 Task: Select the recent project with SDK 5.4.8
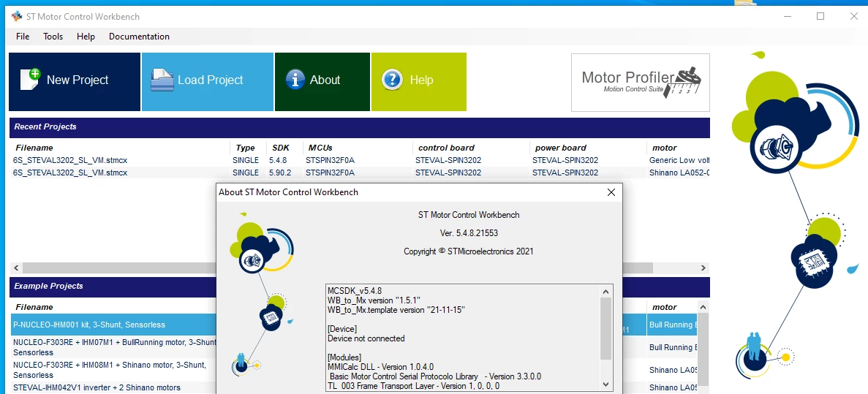360,160
